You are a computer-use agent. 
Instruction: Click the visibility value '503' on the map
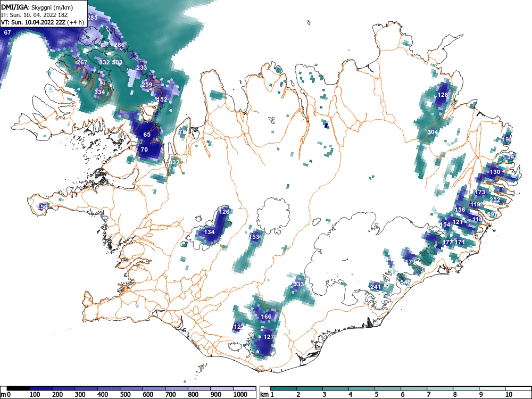[117, 62]
